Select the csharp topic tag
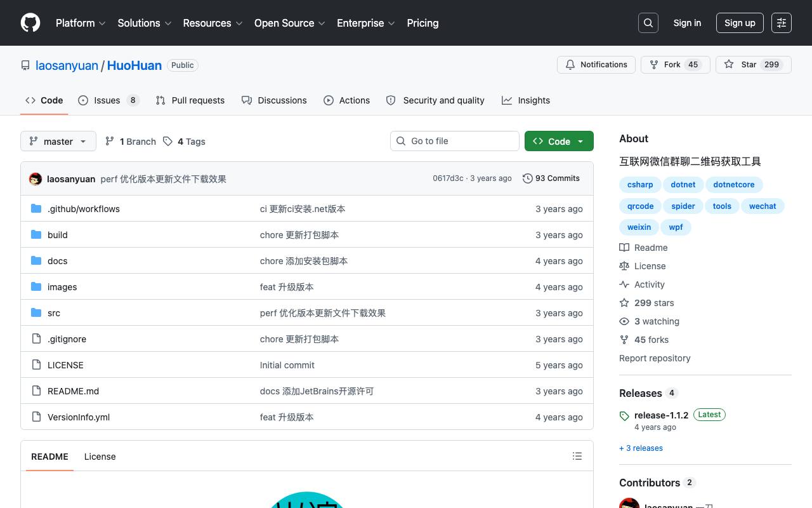The width and height of the screenshot is (812, 508). [x=640, y=185]
